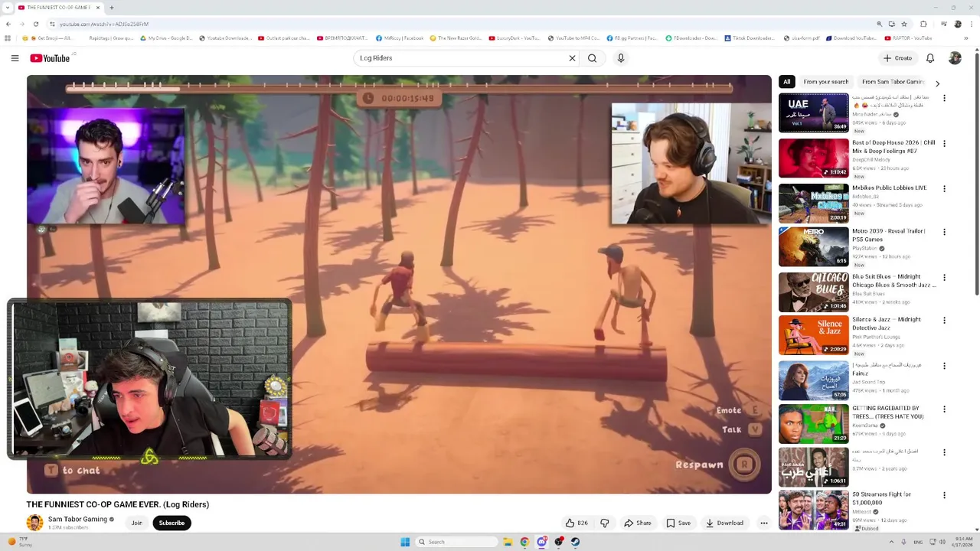Open options for Mxbikes Public Lobbies LIVE
980x551 pixels.
pyautogui.click(x=944, y=188)
